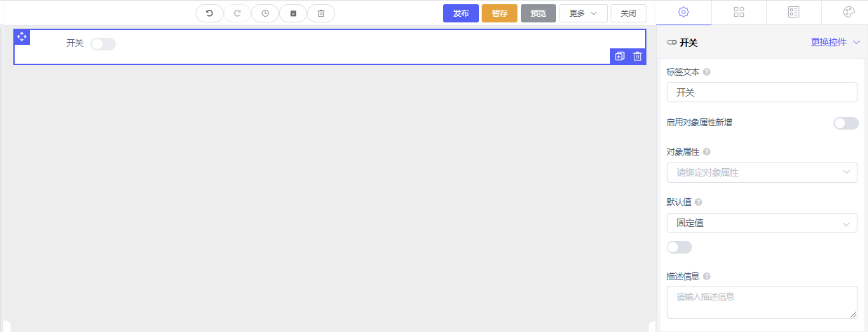Viewport: 868px width, 332px height.
Task: Switch to the grid components tab
Action: pyautogui.click(x=739, y=12)
